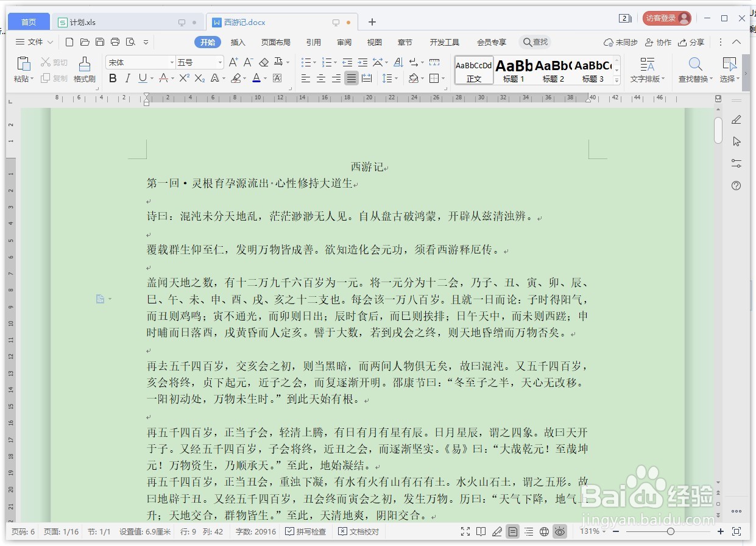
Task: Enter full screen view from status bar
Action: (x=465, y=531)
